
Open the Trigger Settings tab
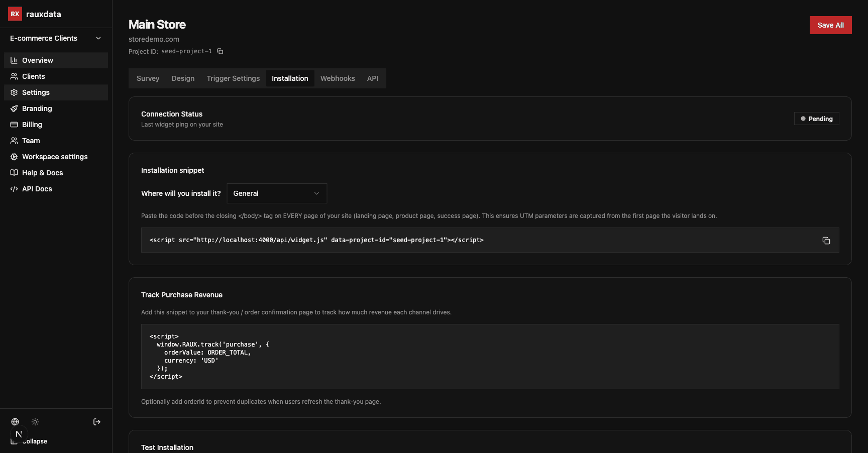point(233,78)
